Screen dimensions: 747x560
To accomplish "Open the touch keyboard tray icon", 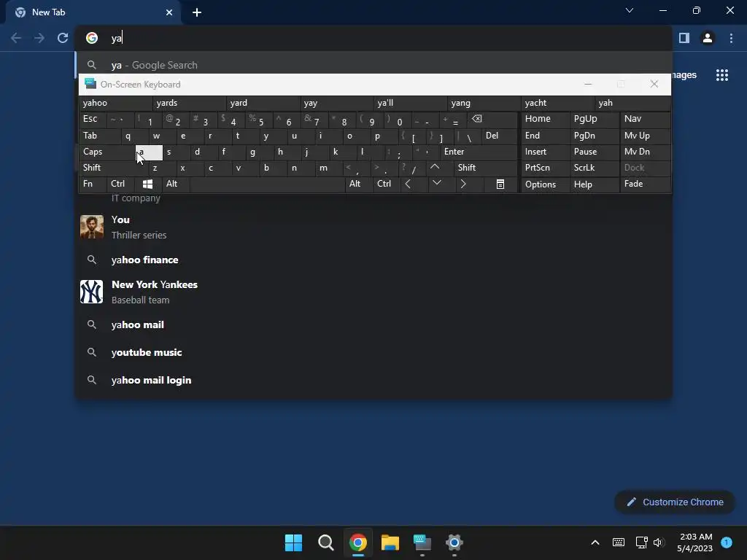I will click(619, 542).
